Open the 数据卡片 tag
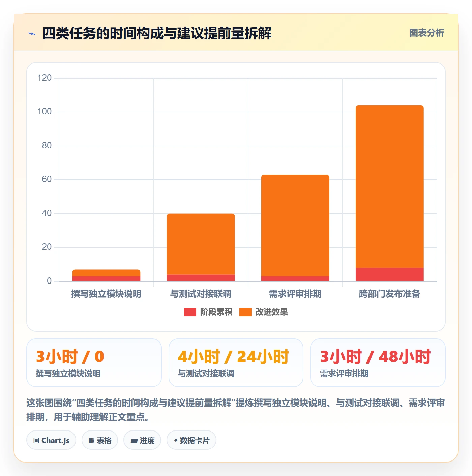The height and width of the screenshot is (476, 472). [191, 440]
